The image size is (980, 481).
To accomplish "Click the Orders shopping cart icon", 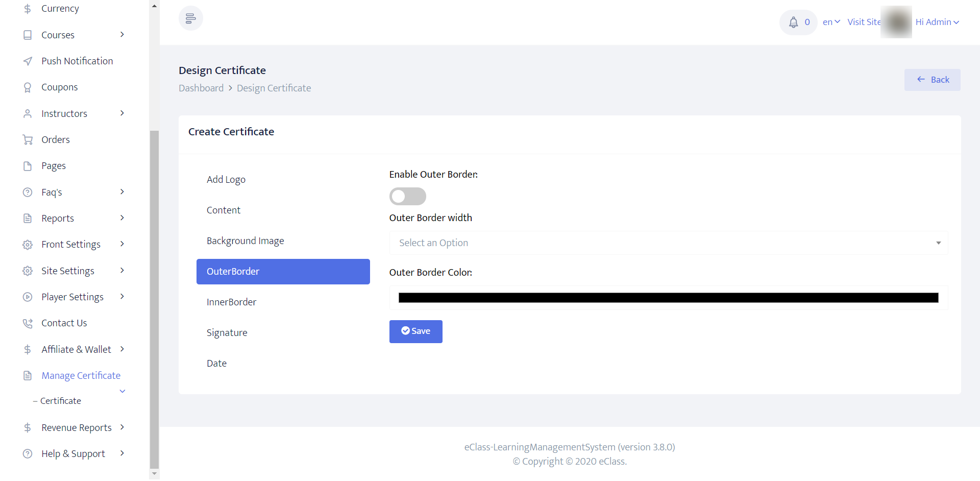I will (28, 140).
